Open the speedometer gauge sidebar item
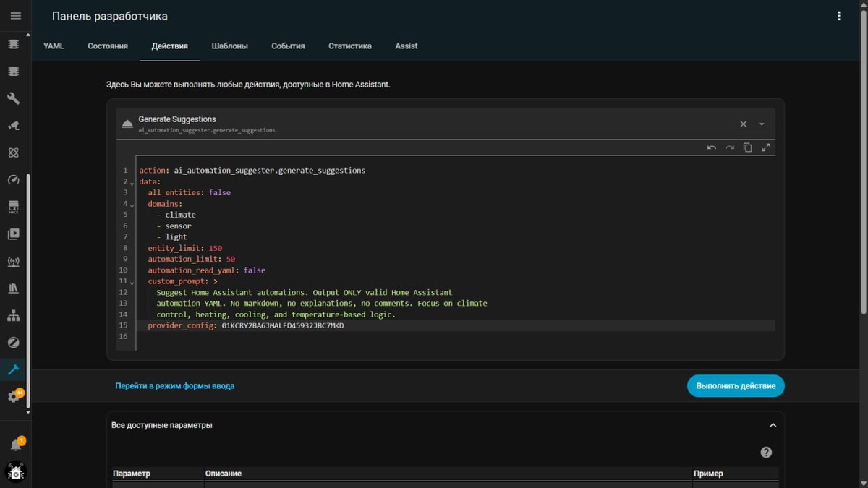868x488 pixels. [x=13, y=180]
